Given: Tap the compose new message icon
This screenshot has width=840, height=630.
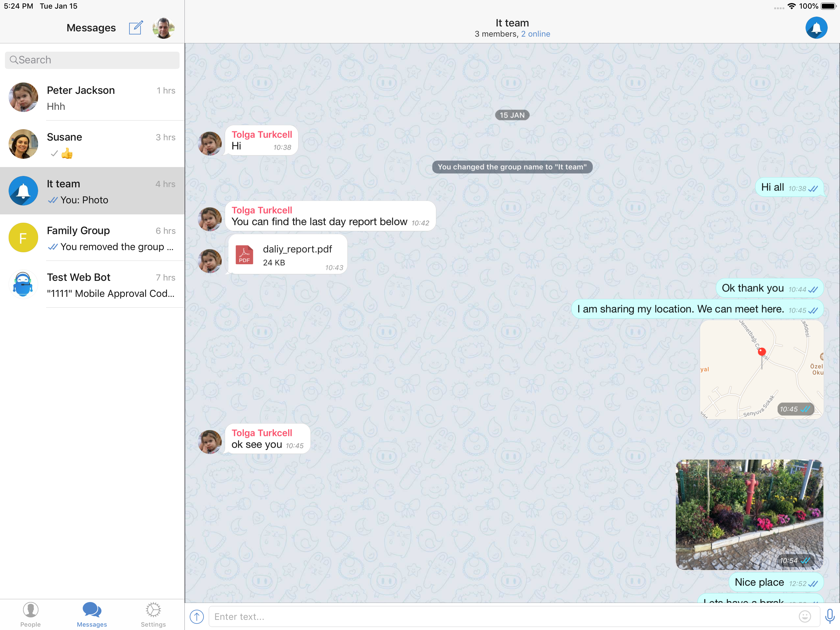Looking at the screenshot, I should pyautogui.click(x=136, y=28).
